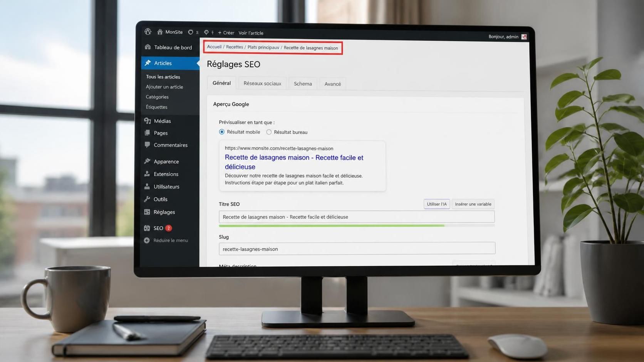Click the Outils wrench icon

(x=147, y=199)
